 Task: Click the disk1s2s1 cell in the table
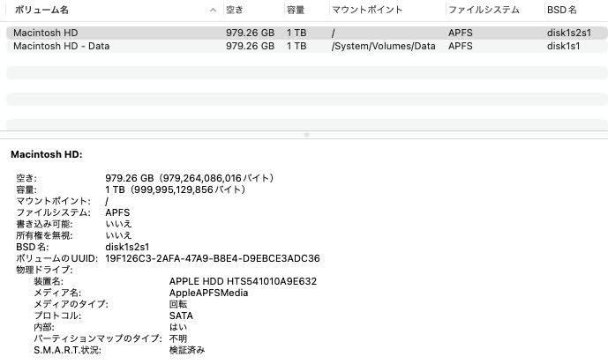click(x=569, y=33)
